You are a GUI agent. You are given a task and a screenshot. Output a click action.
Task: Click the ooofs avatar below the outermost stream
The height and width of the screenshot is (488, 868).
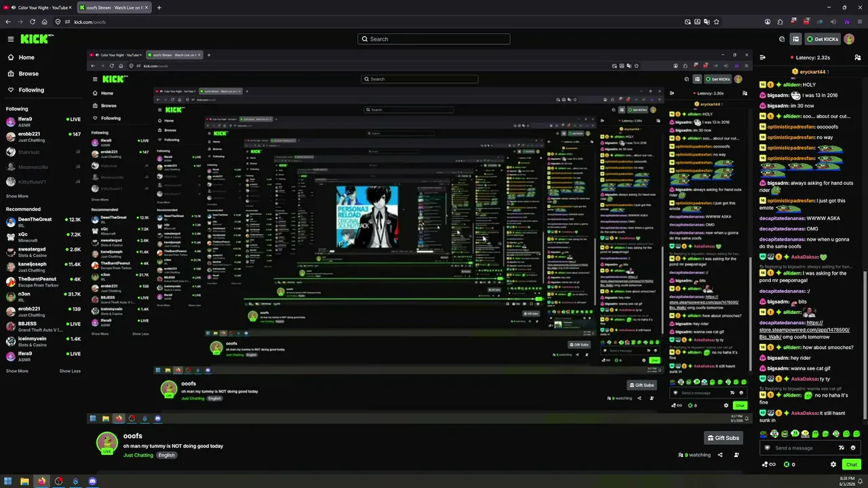107,443
